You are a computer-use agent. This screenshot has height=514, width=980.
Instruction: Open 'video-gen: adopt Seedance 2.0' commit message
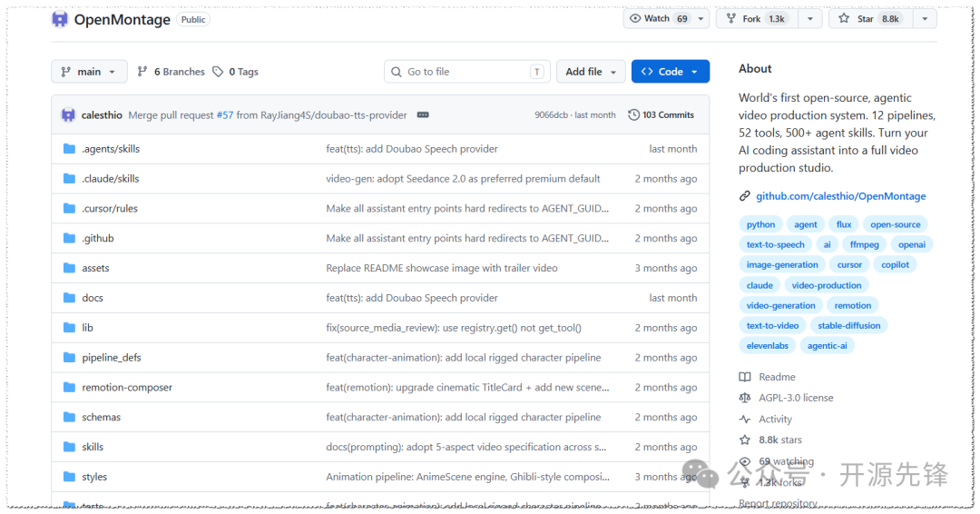[x=463, y=179]
